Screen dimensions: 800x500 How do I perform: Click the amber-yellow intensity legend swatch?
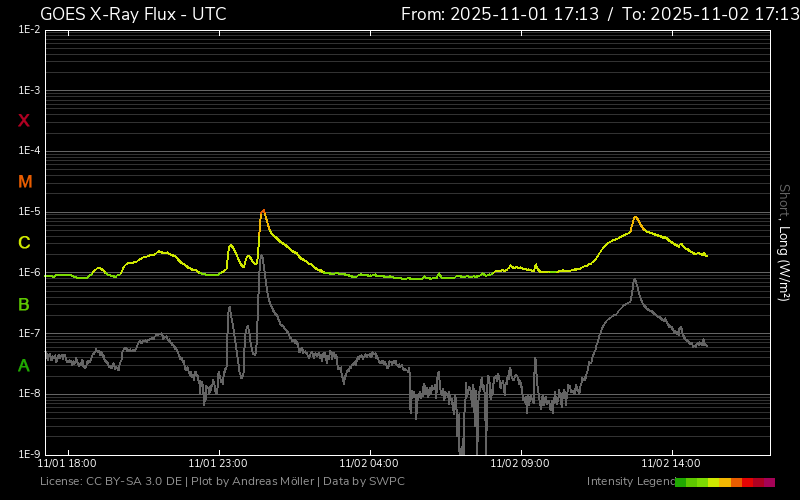pos(725,482)
